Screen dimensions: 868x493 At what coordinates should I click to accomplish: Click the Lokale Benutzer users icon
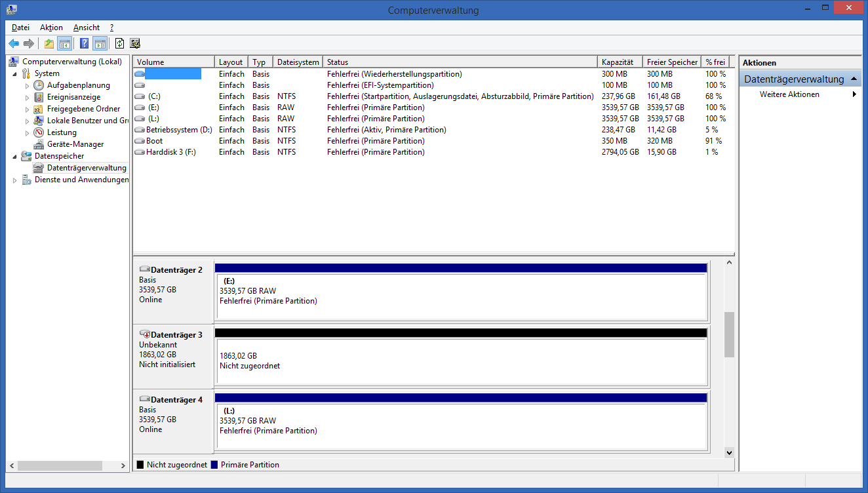click(x=39, y=121)
